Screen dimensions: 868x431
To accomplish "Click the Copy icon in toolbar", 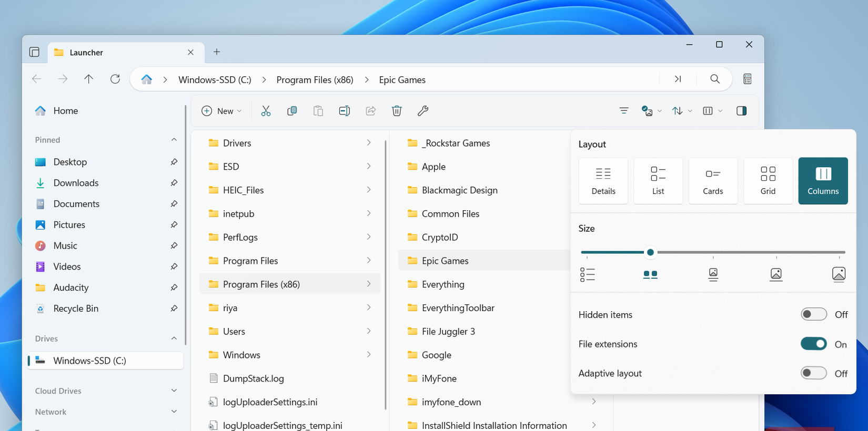I will pos(292,111).
